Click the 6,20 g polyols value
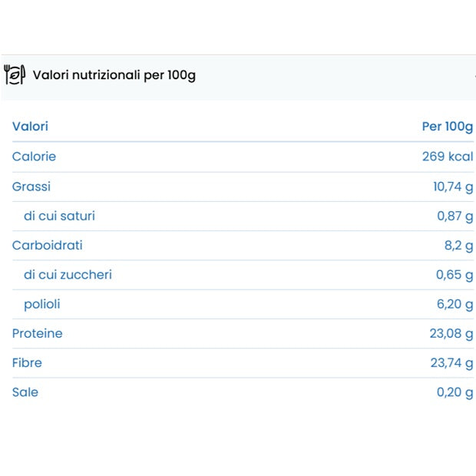 coord(455,304)
